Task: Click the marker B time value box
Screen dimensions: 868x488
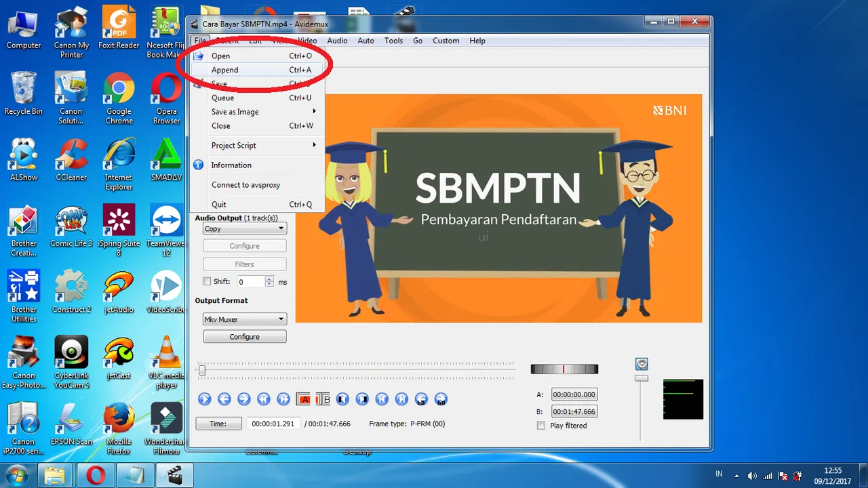Action: (x=574, y=411)
